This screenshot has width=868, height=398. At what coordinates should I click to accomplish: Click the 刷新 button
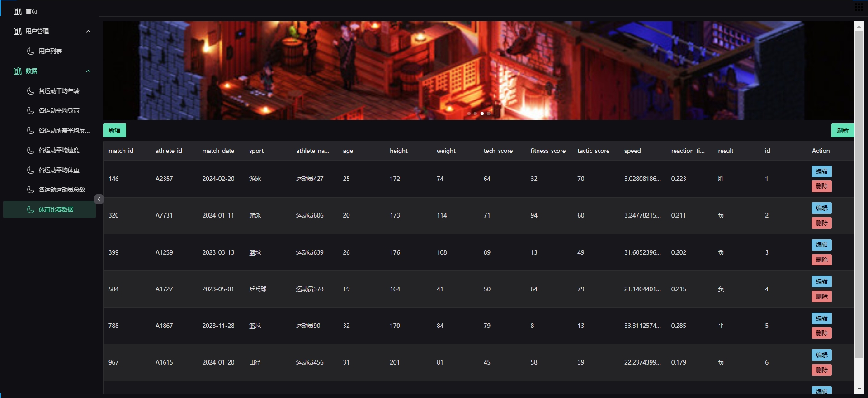(843, 130)
